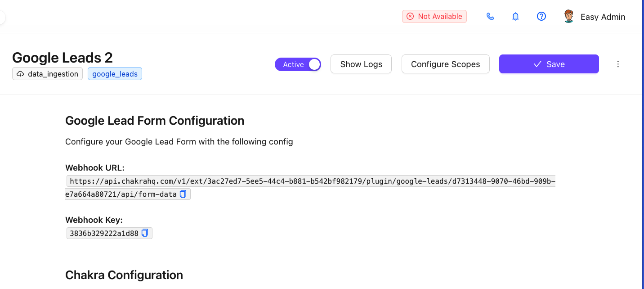Click the cloud icon in data_ingestion tag
This screenshot has height=289, width=644.
(20, 74)
